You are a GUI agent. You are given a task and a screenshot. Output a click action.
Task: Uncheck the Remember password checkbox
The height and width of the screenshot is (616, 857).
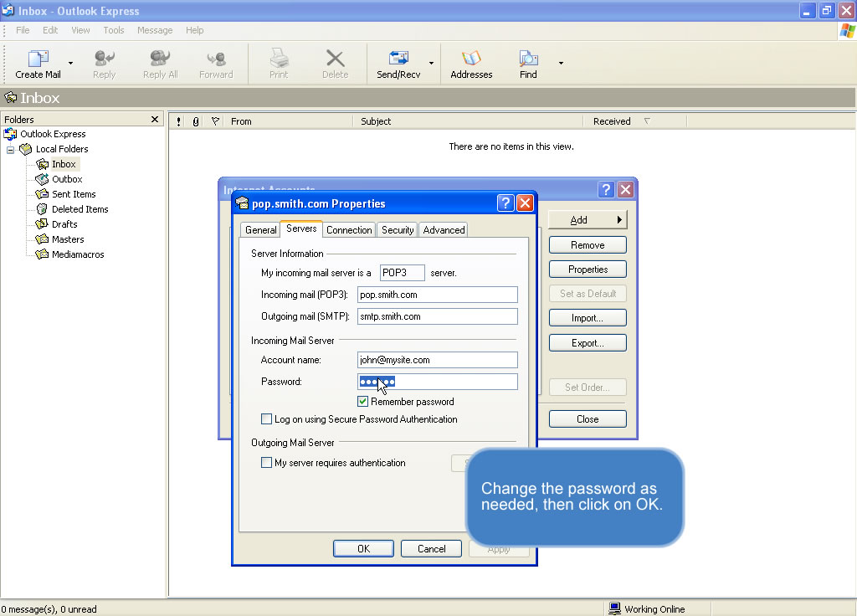click(363, 402)
